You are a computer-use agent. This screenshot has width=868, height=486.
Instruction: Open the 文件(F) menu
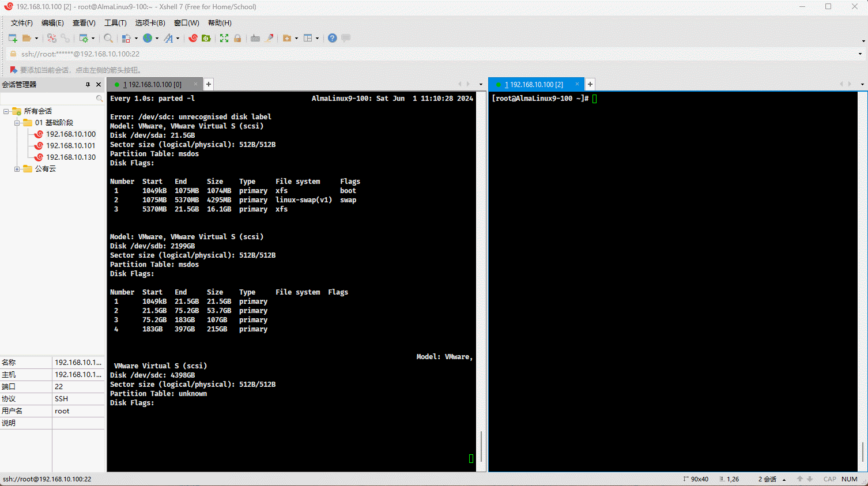(x=21, y=23)
